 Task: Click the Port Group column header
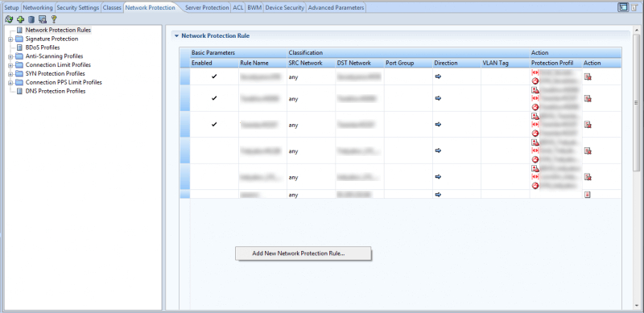coord(408,64)
